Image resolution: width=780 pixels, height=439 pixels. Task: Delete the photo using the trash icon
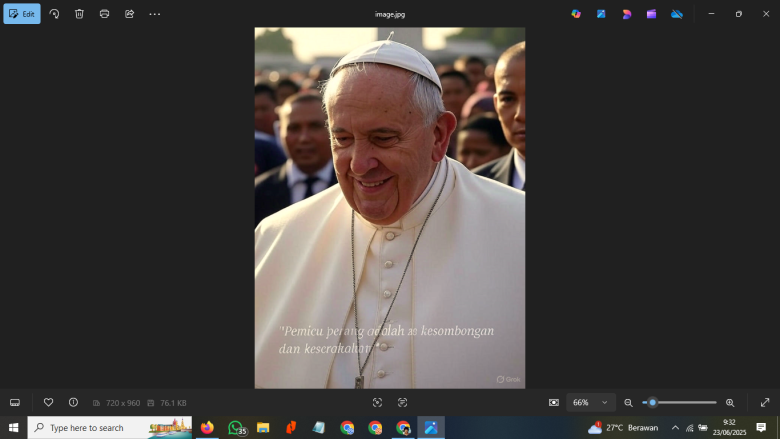pos(79,14)
